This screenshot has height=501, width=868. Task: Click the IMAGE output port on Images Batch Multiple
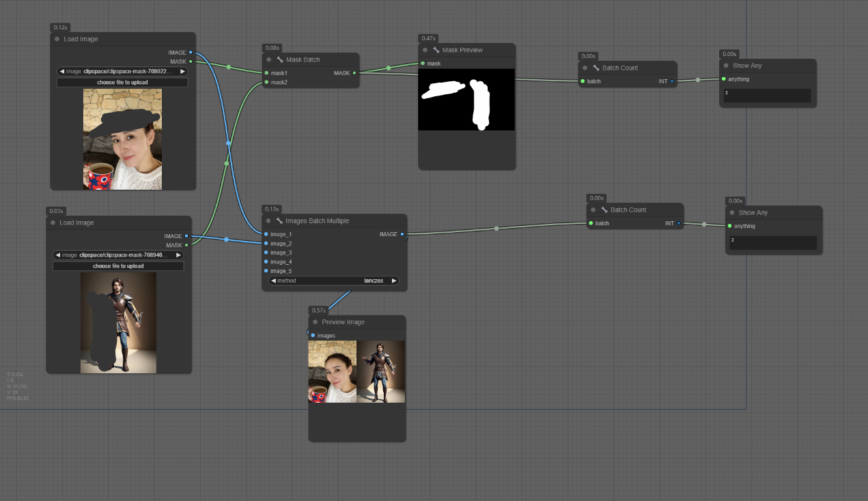(x=402, y=234)
